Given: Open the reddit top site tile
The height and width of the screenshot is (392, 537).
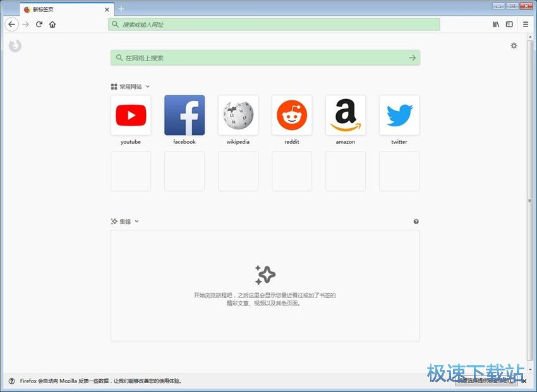Looking at the screenshot, I should click(292, 116).
